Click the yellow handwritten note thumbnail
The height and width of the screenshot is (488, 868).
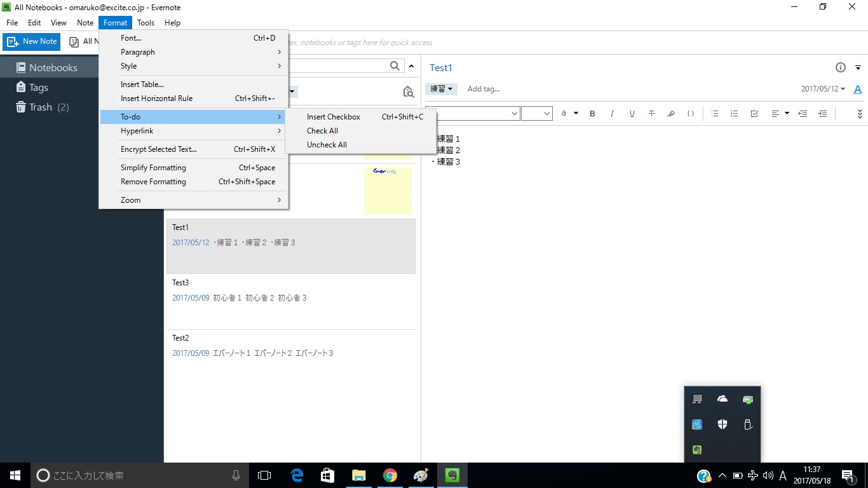pyautogui.click(x=388, y=191)
